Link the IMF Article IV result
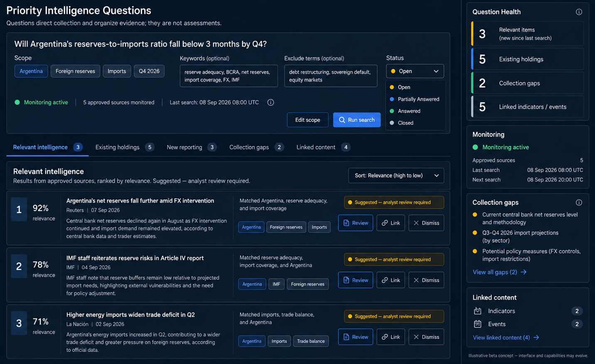Image resolution: width=595 pixels, height=364 pixels. (x=391, y=280)
